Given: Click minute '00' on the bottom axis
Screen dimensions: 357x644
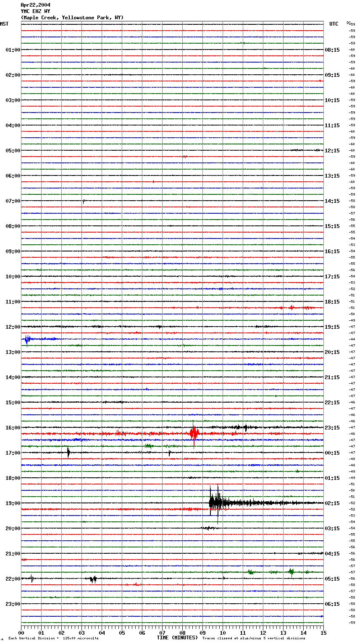Looking at the screenshot, I should [21, 633].
